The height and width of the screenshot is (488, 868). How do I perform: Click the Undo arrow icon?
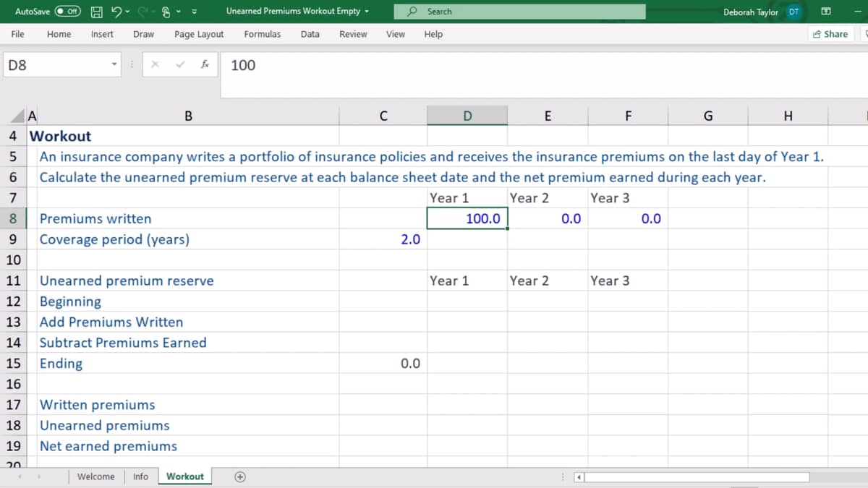click(115, 12)
